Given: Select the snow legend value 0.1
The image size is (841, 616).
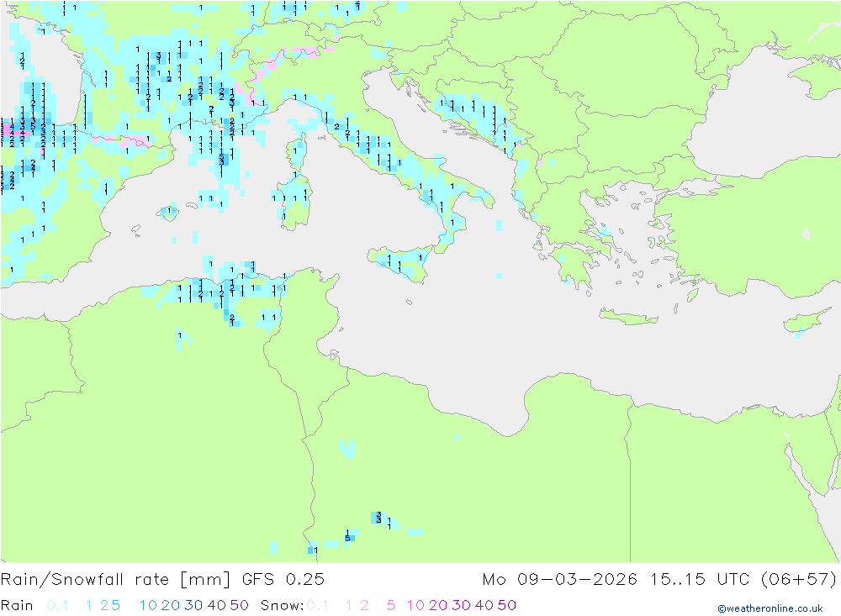Looking at the screenshot, I should pyautogui.click(x=318, y=605).
